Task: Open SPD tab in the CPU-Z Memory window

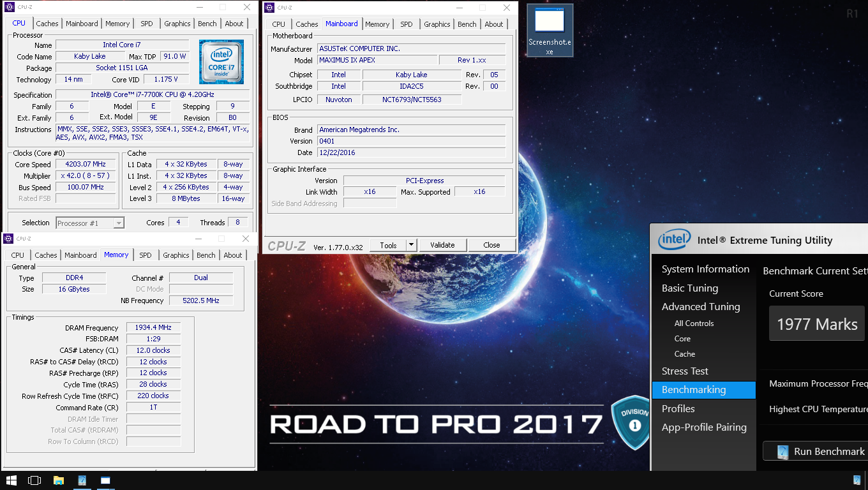Action: click(146, 255)
